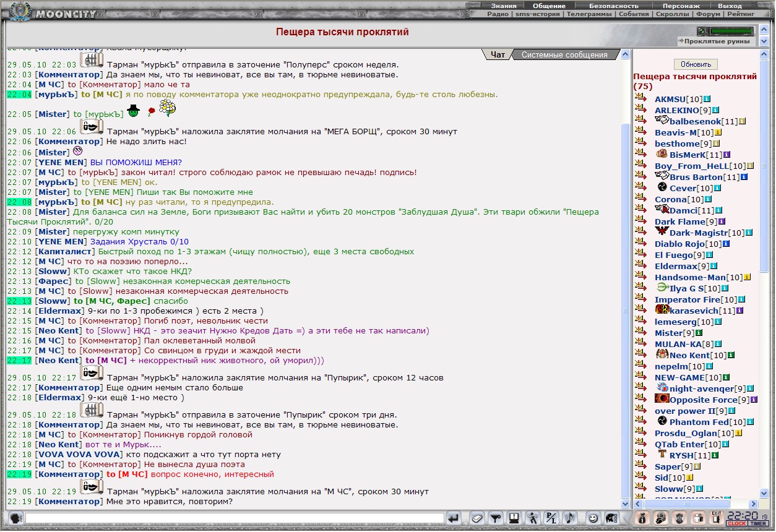Viewport: 776px width, 532px height.
Task: Click the eraser clear-chat icon
Action: 477,518
